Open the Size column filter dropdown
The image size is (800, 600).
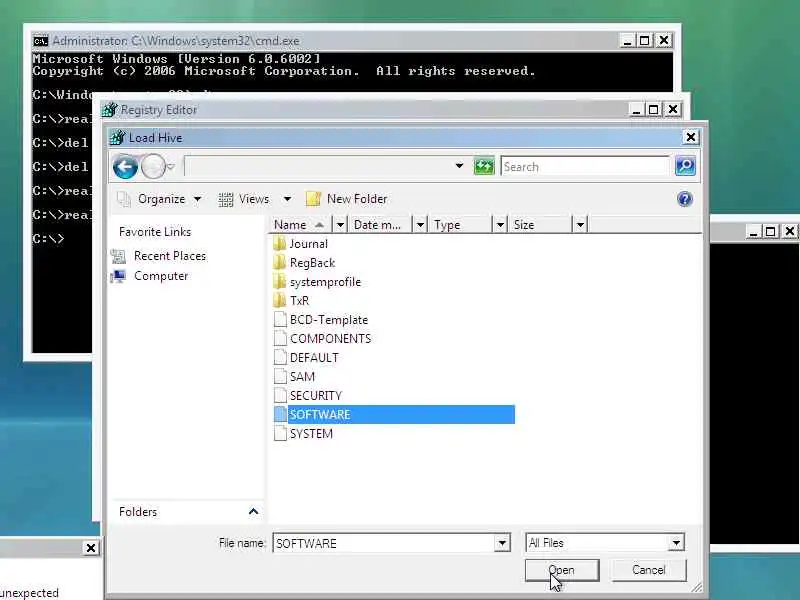click(x=580, y=224)
